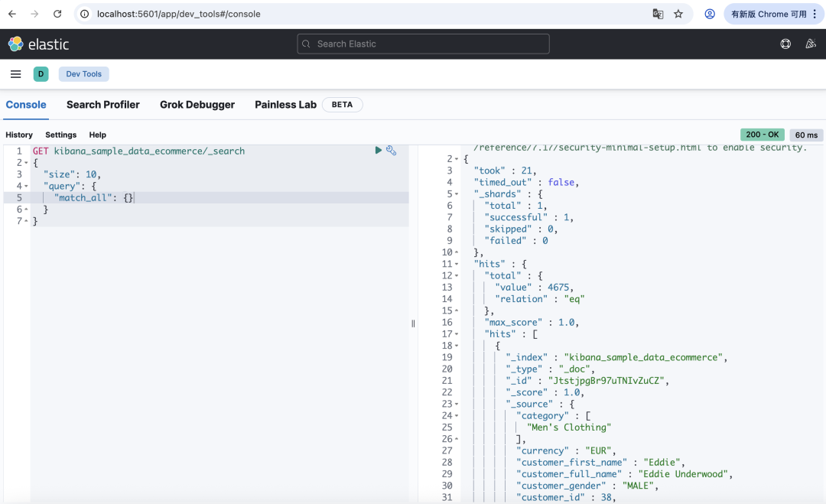Click the "successful" : 1 response line

pos(529,217)
